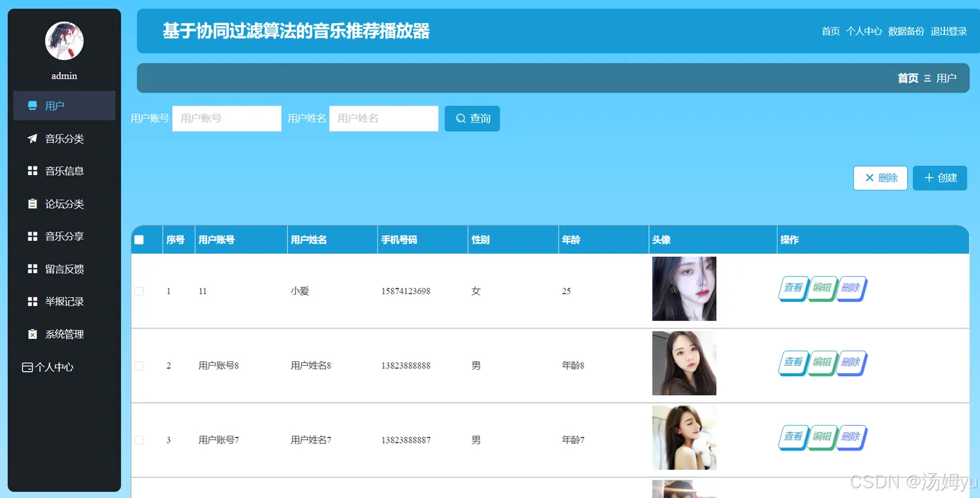Open 论坛分类 in the sidebar

64,204
